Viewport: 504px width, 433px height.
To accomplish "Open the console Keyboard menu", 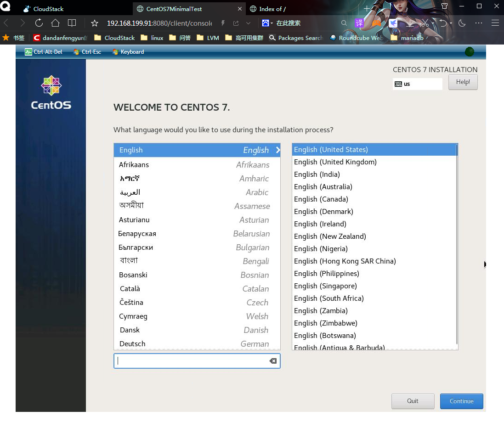I will (128, 52).
